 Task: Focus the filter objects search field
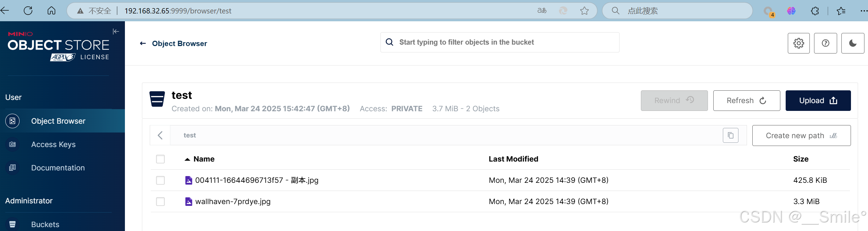pyautogui.click(x=500, y=43)
